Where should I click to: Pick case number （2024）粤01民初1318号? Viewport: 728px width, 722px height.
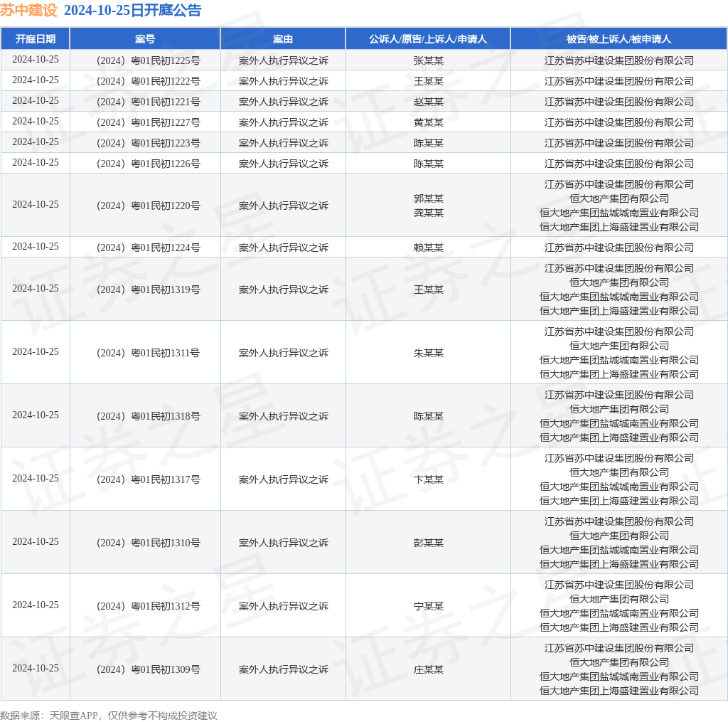pyautogui.click(x=148, y=416)
